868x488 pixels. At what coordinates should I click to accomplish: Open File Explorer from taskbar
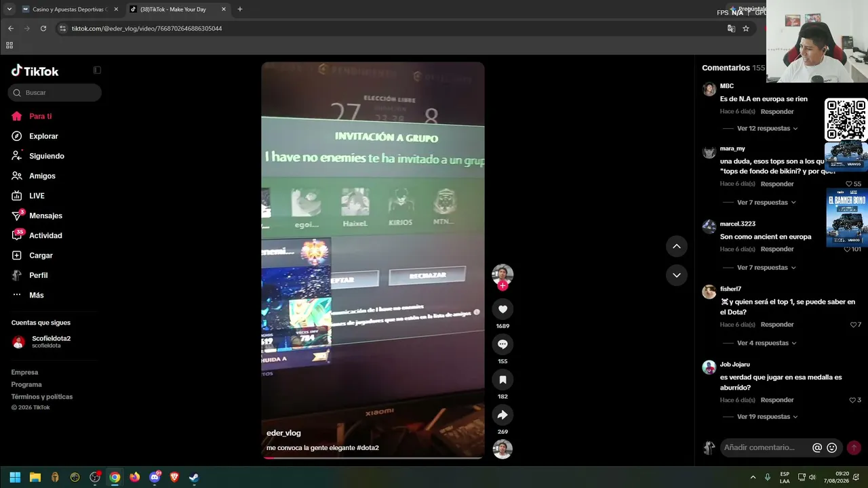coord(35,477)
